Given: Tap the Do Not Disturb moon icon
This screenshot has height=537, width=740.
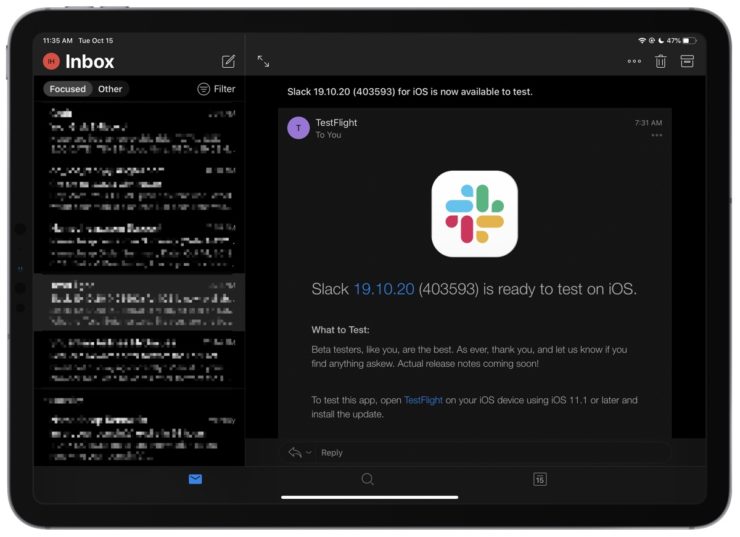Looking at the screenshot, I should coord(661,41).
